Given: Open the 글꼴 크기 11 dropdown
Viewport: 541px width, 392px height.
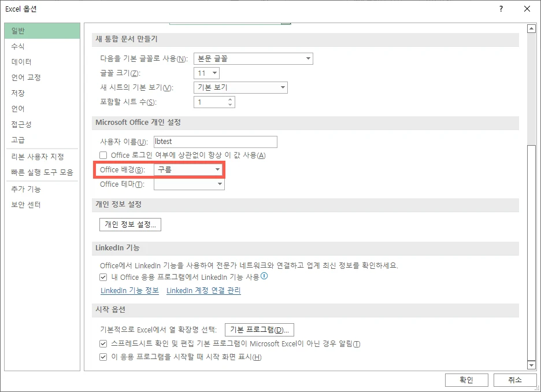Looking at the screenshot, I should coord(207,73).
